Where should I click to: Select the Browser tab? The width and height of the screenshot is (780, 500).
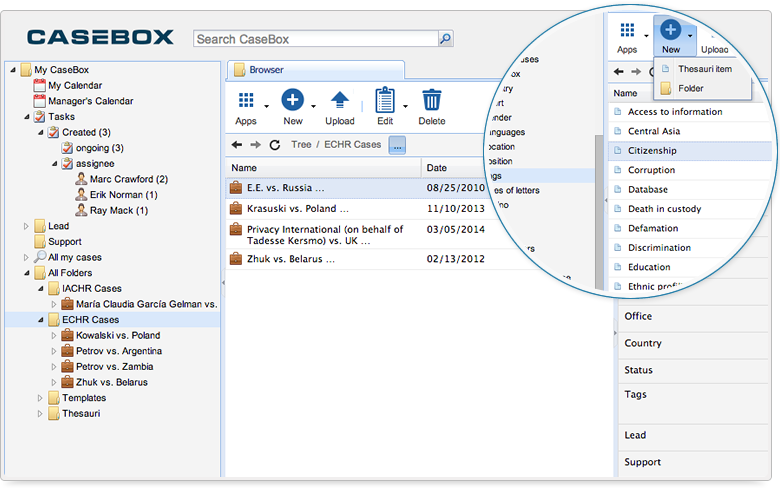pos(315,70)
